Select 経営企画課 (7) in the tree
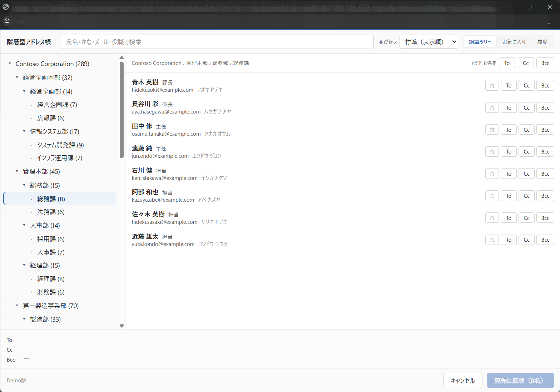 pos(57,105)
